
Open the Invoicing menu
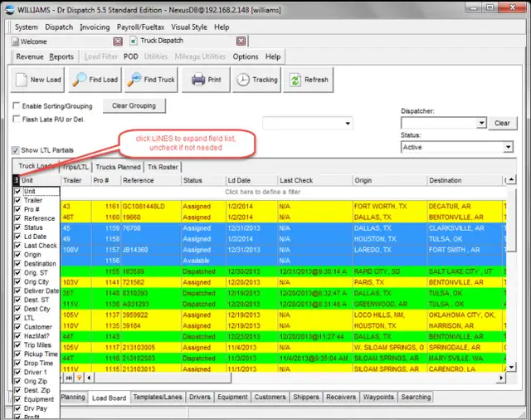(94, 27)
